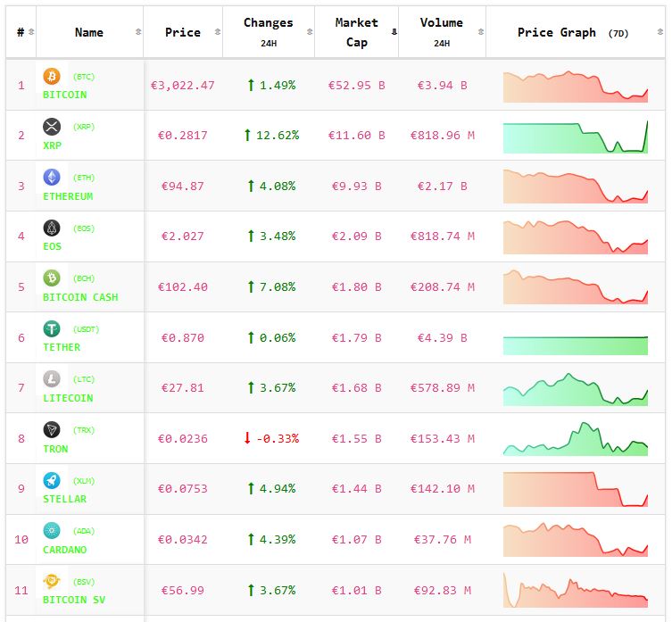Click the Bitcoin Cash green logo icon
This screenshot has height=622, width=672.
pyautogui.click(x=52, y=278)
